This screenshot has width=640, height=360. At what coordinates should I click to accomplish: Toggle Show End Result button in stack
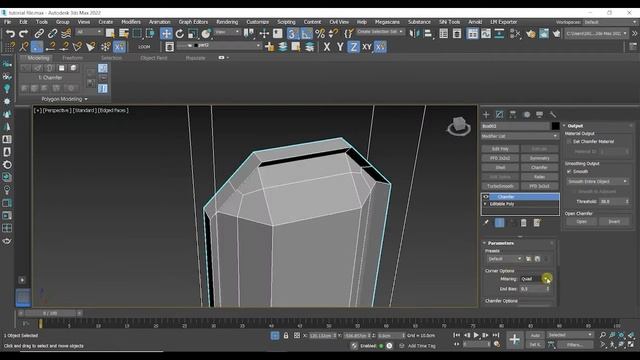[500, 223]
